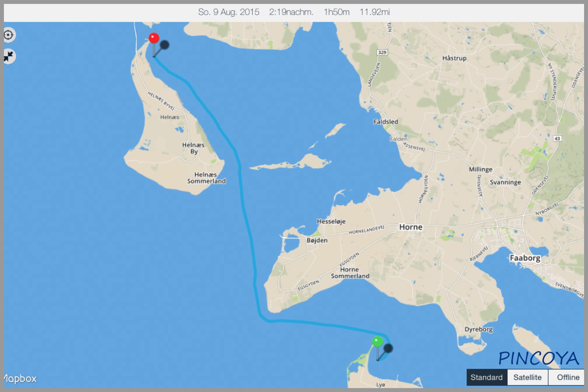
Task: Click the Håstrup place label
Action: [x=454, y=58]
